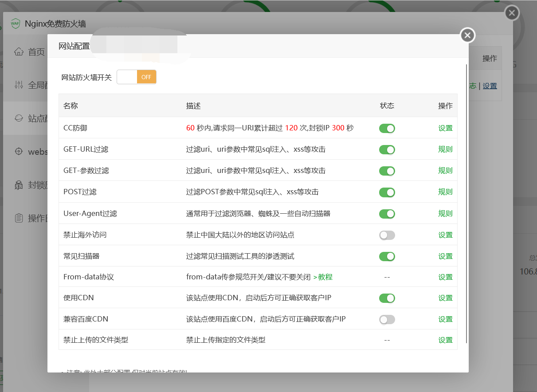Click the dialog's vertical scrollbar
Viewport: 537px width, 392px height.
point(466,204)
